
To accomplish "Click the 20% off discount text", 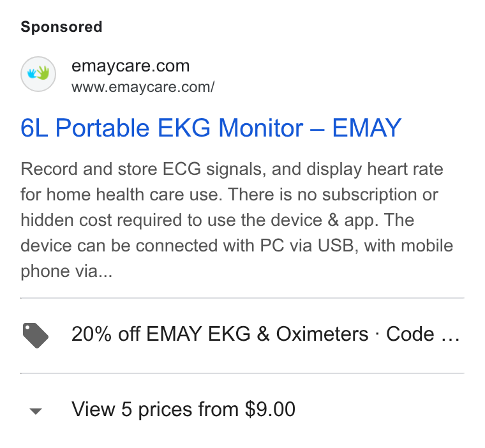I will point(106,334).
